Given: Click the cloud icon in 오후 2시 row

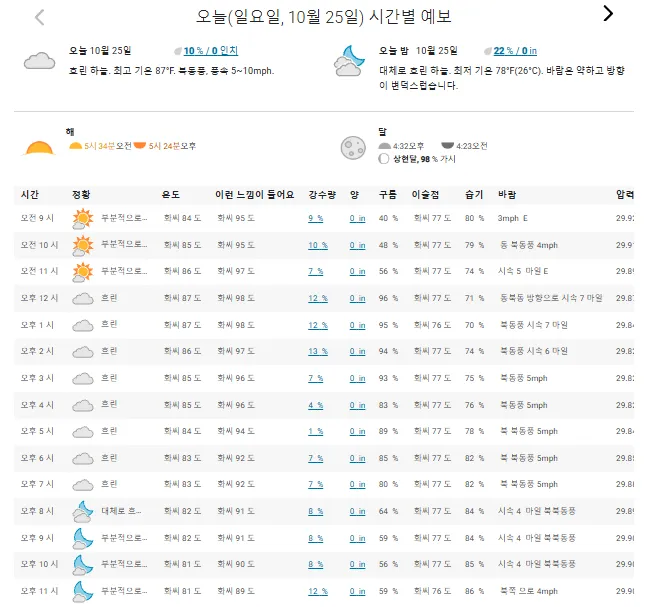Looking at the screenshot, I should [83, 352].
